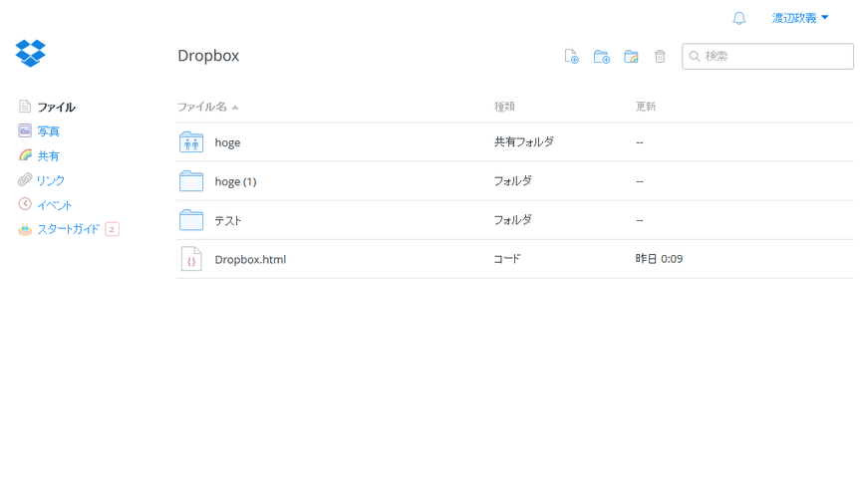Image resolution: width=860 pixels, height=504 pixels.
Task: Open スタートガイド in the sidebar
Action: pyautogui.click(x=68, y=229)
